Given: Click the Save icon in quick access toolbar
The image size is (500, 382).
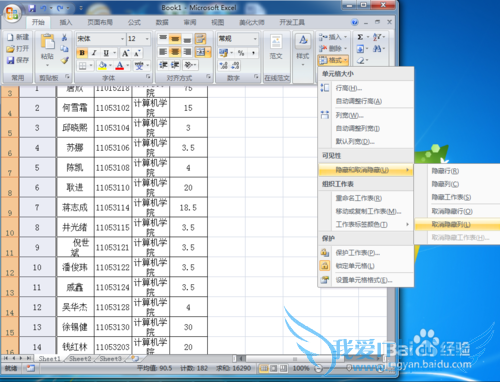Looking at the screenshot, I should [32, 8].
